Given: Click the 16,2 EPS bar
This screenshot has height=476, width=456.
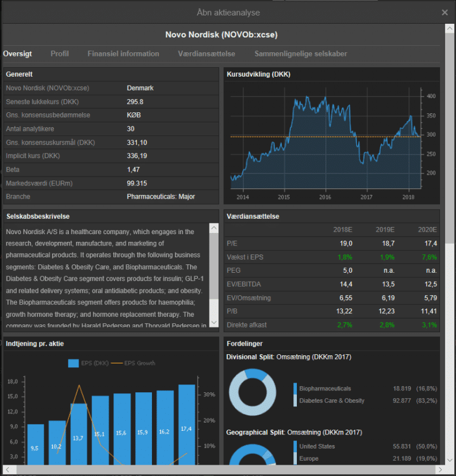Looking at the screenshot, I should pyautogui.click(x=165, y=427).
